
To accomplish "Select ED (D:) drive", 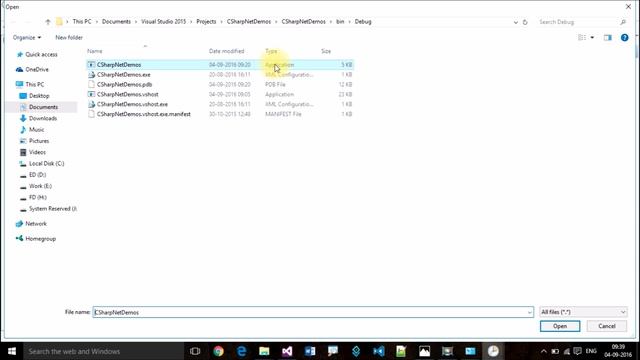I will click(38, 175).
